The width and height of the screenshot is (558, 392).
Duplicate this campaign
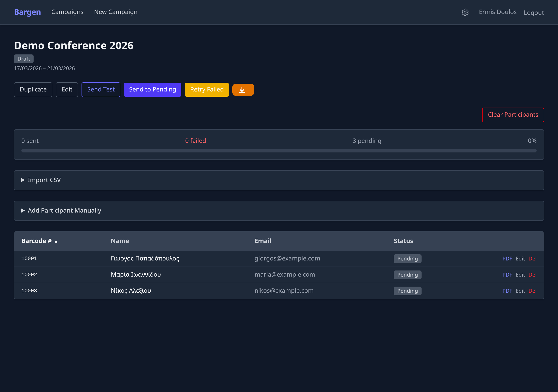pos(33,90)
